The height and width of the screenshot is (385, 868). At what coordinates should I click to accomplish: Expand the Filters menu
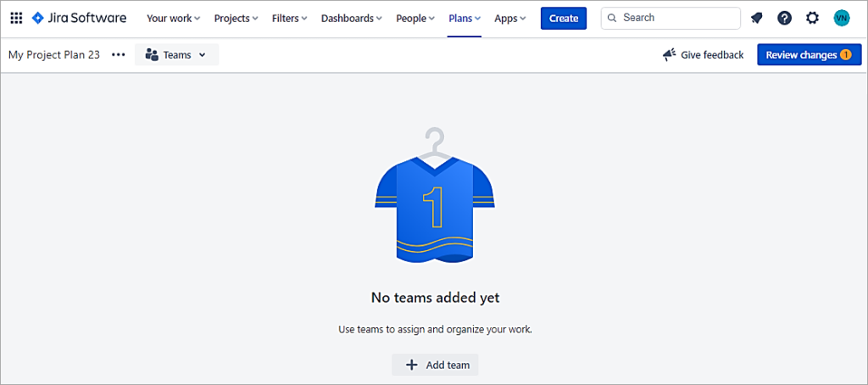[290, 19]
